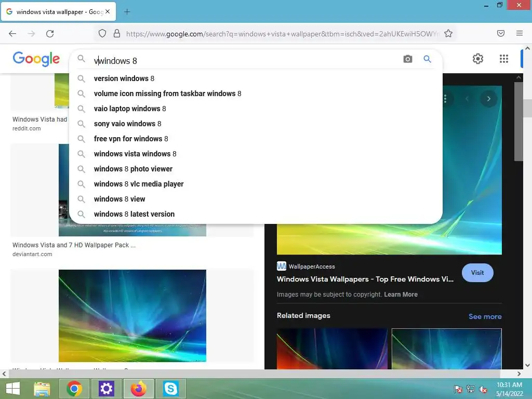Choose suggestion windows vista windows 8

(135, 154)
